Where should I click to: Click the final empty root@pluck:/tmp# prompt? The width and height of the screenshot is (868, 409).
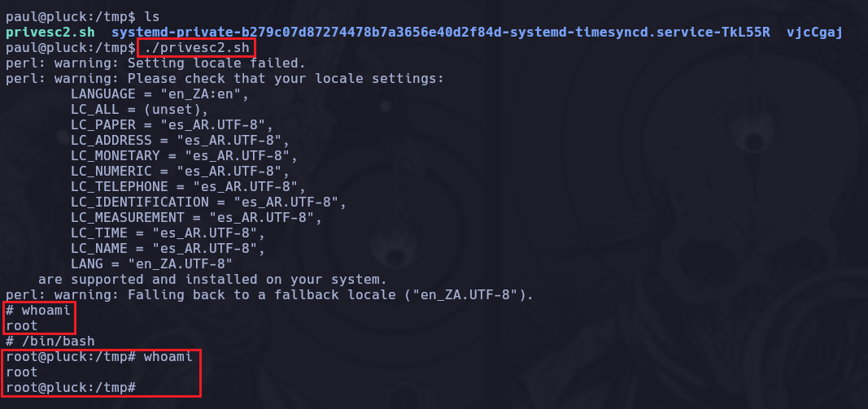[70, 387]
